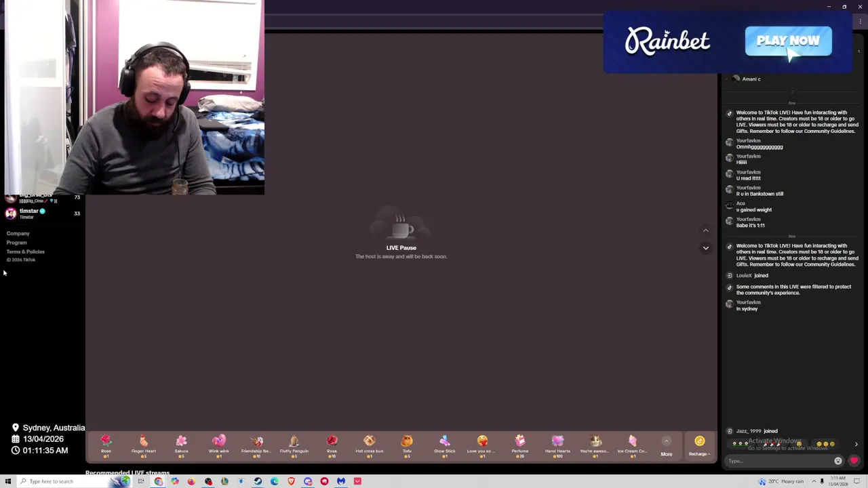The height and width of the screenshot is (488, 868).
Task: Send the Wink wink gift
Action: coord(218,446)
